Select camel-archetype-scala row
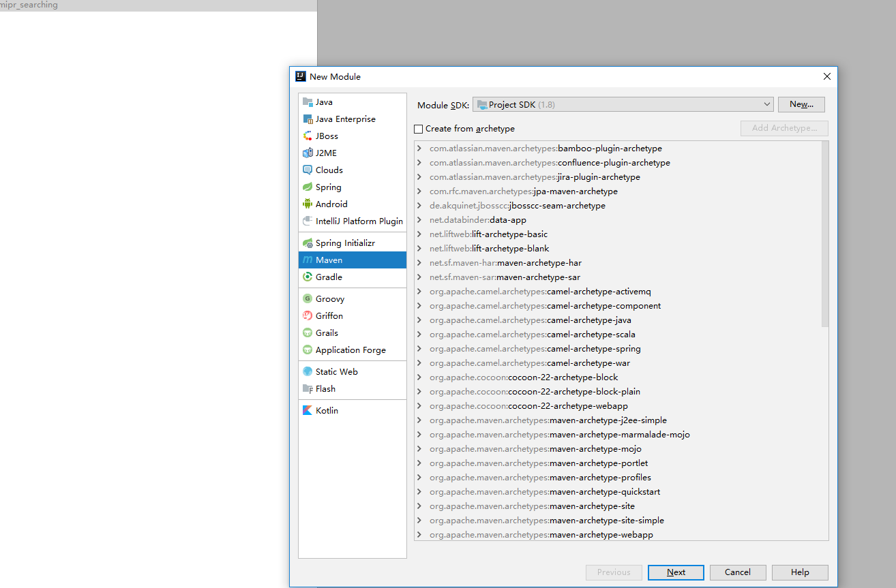 [618, 335]
